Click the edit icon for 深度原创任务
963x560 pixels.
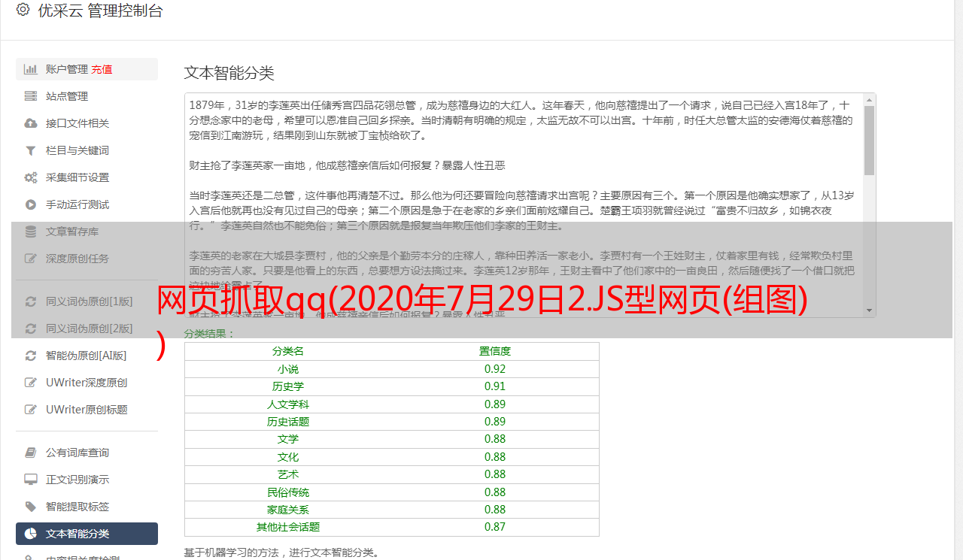pyautogui.click(x=31, y=259)
